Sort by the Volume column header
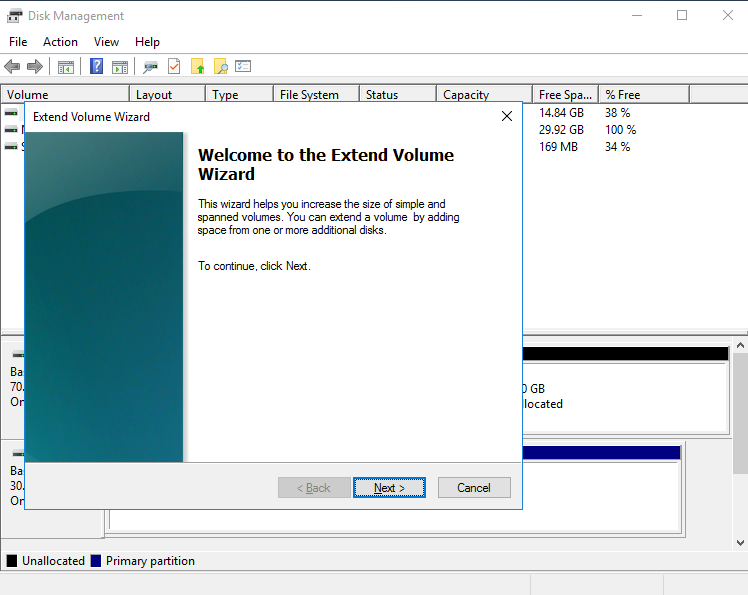 pyautogui.click(x=65, y=94)
